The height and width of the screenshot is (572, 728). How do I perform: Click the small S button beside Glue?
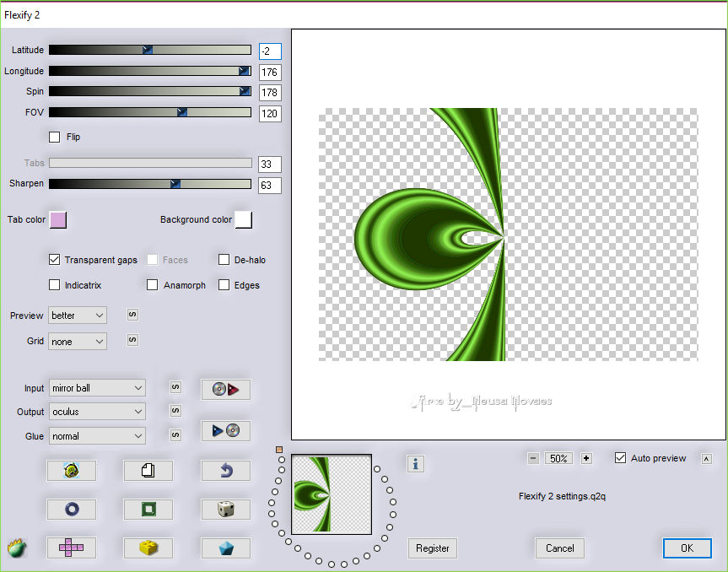tap(175, 435)
